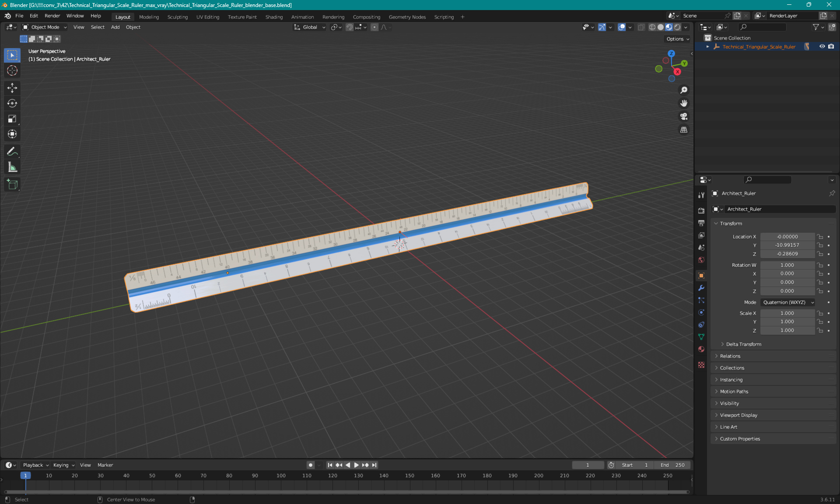The image size is (840, 504).
Task: Select the Move tool in toolbar
Action: click(13, 88)
